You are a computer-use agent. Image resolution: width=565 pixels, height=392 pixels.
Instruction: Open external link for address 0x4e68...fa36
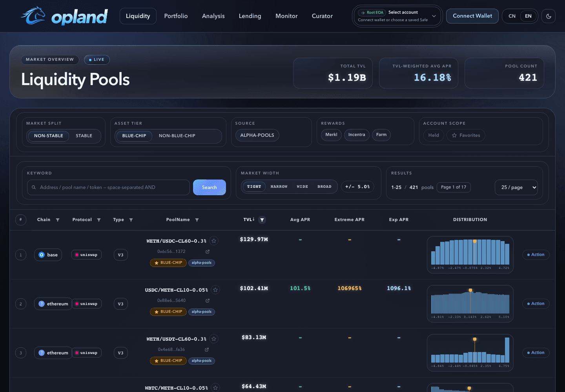pos(207,350)
